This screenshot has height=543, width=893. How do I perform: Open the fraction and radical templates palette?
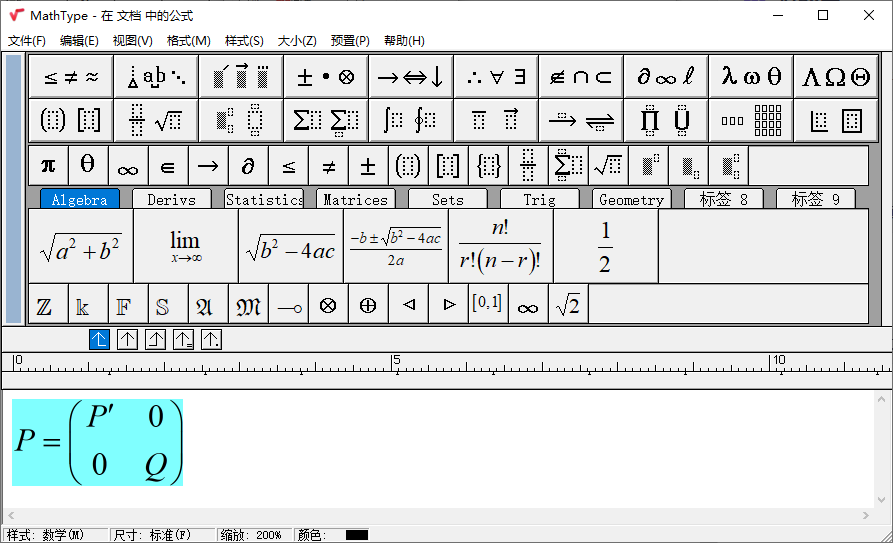(x=156, y=120)
